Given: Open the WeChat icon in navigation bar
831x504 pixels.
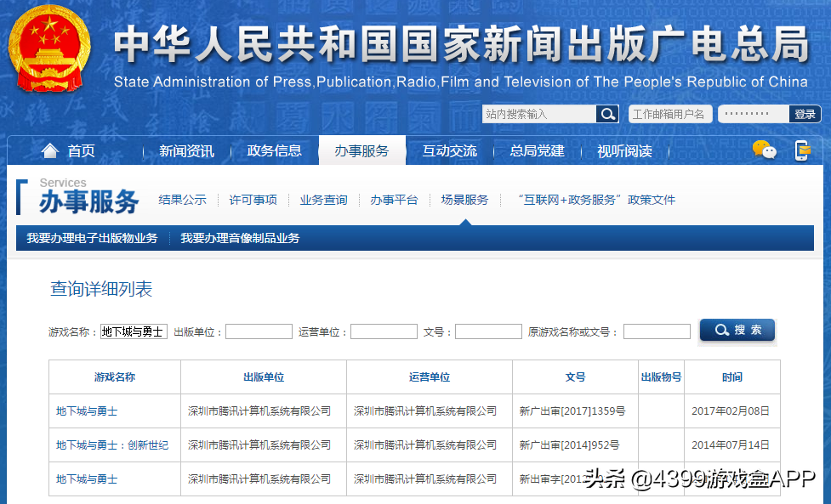Looking at the screenshot, I should pyautogui.click(x=765, y=150).
